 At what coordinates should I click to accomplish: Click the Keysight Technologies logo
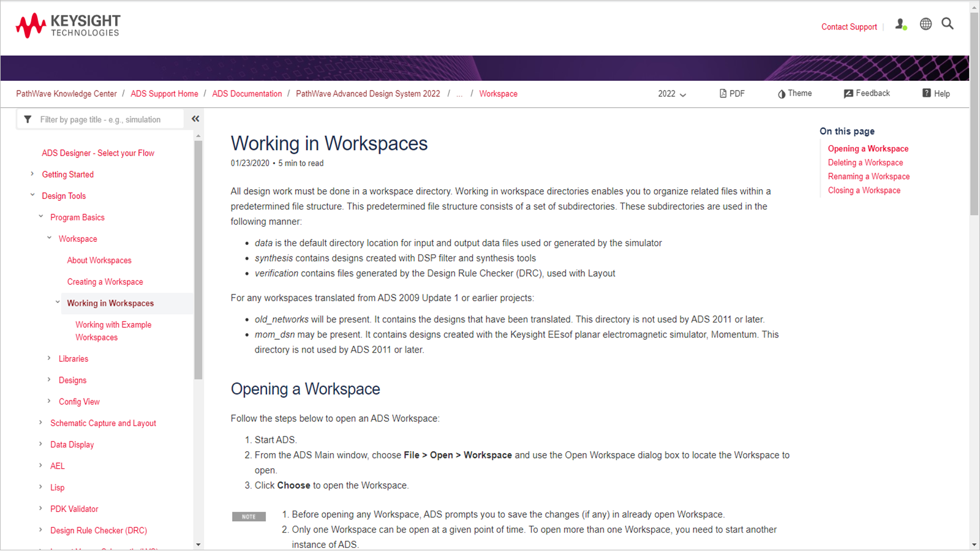(x=68, y=26)
